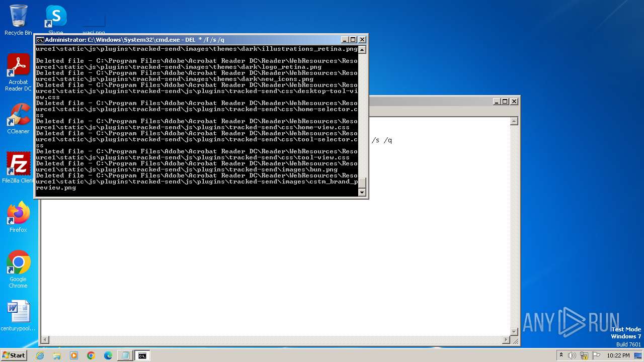
Task: Open Microsoft Edge from the taskbar
Action: coord(108,355)
